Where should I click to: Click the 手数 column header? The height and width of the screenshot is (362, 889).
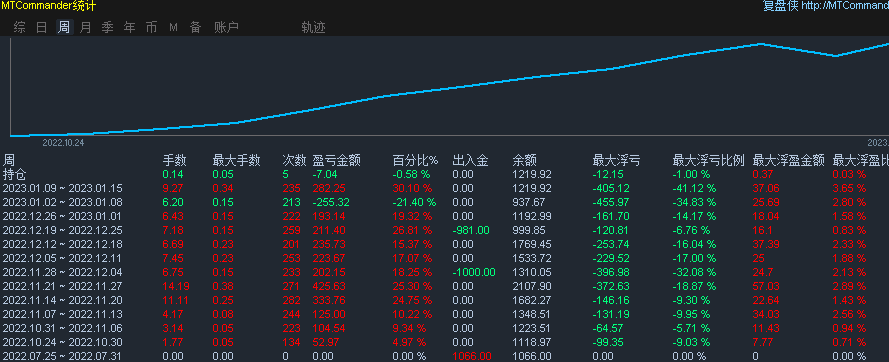tap(174, 161)
